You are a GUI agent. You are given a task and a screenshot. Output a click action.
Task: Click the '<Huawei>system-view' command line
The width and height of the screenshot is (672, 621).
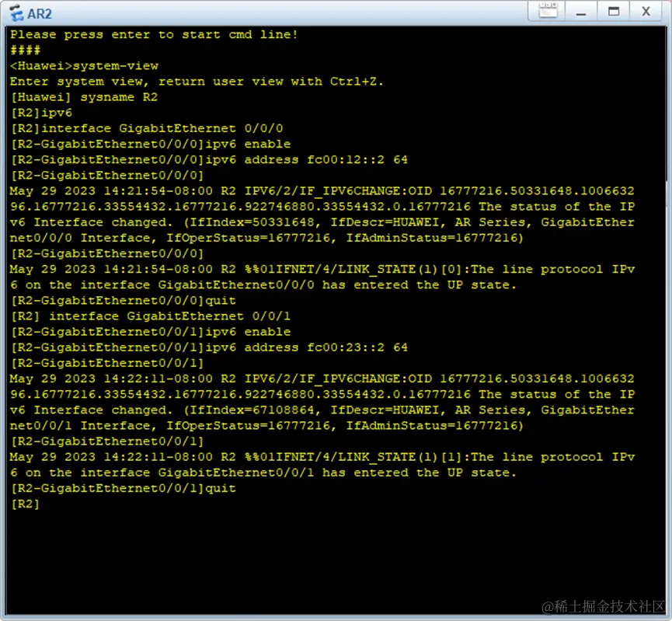pos(85,66)
